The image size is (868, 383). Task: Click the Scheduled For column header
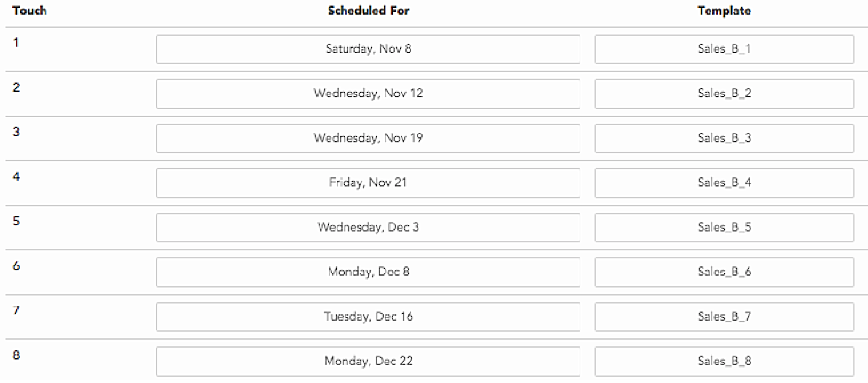click(369, 11)
